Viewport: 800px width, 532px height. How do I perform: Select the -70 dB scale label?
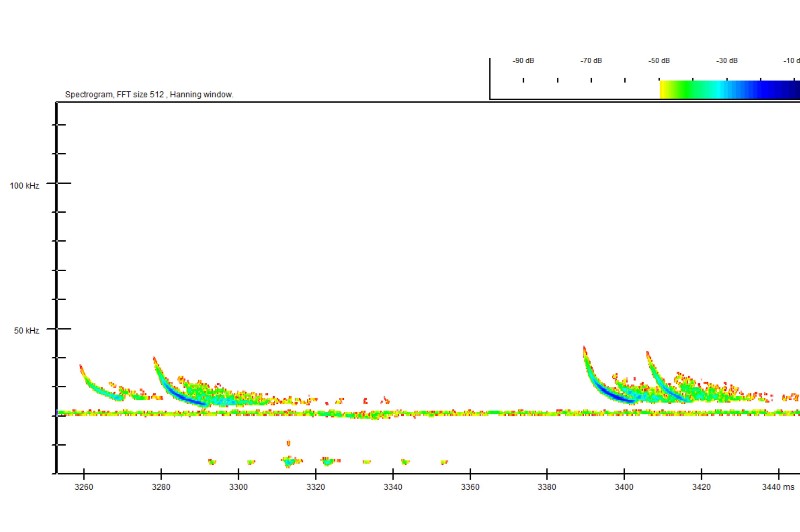click(x=591, y=61)
